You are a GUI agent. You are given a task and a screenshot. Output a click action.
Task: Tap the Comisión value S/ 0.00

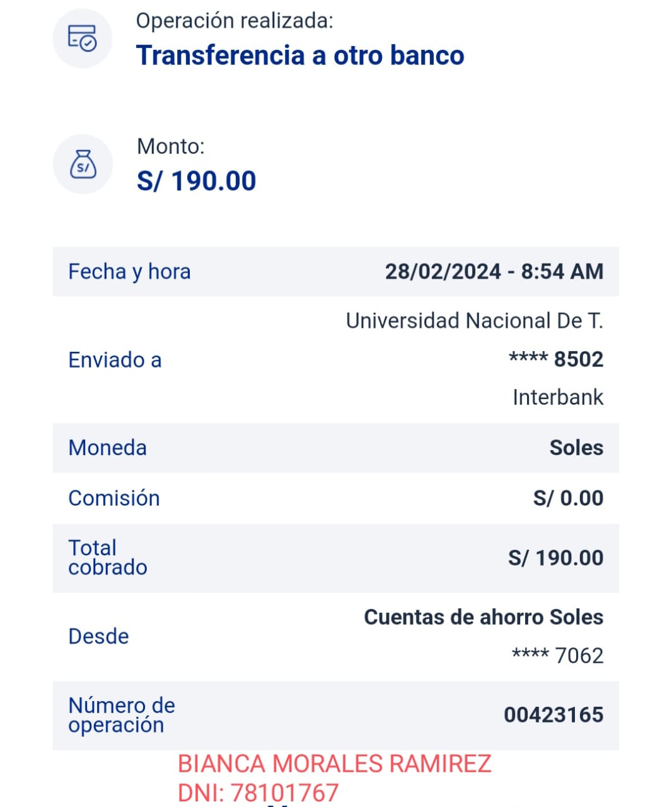coord(568,498)
